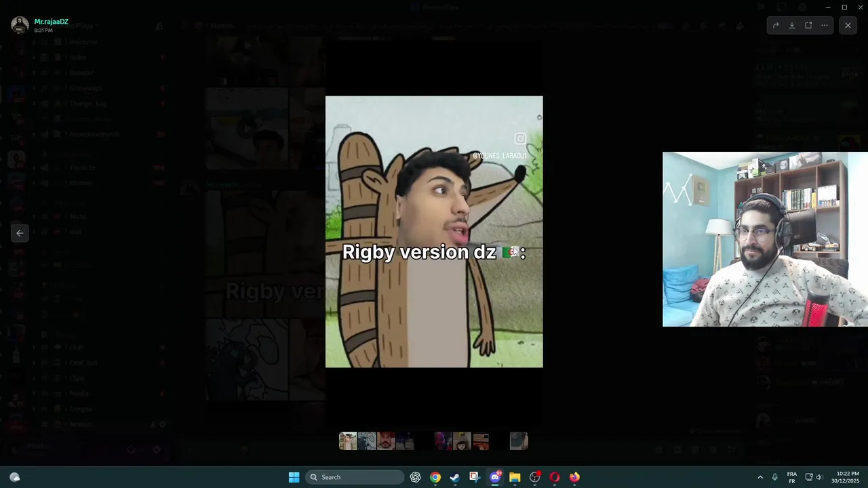The width and height of the screenshot is (868, 488).
Task: Go to previous media with left arrow
Action: tap(20, 233)
